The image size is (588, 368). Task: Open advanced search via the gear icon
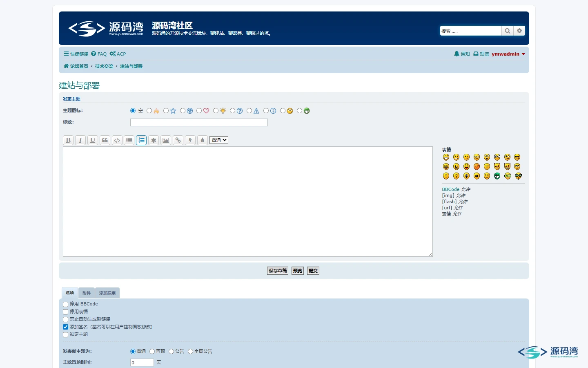point(519,31)
